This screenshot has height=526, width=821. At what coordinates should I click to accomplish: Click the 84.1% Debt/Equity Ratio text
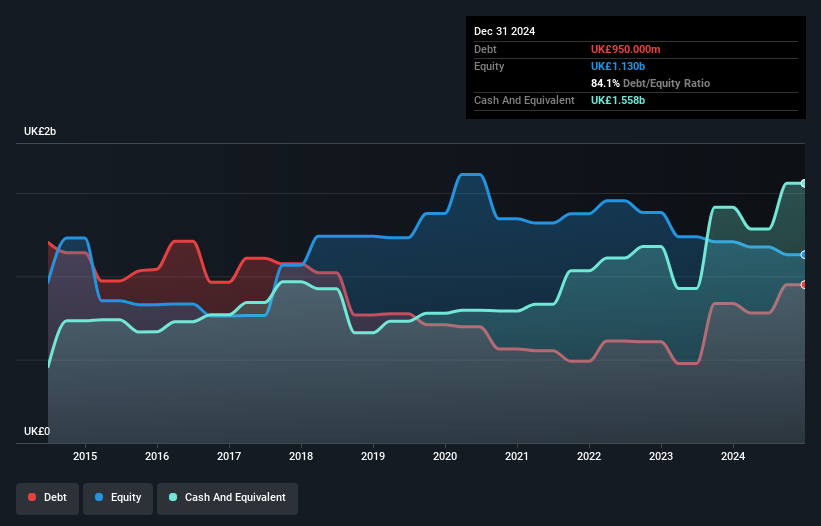[x=650, y=83]
